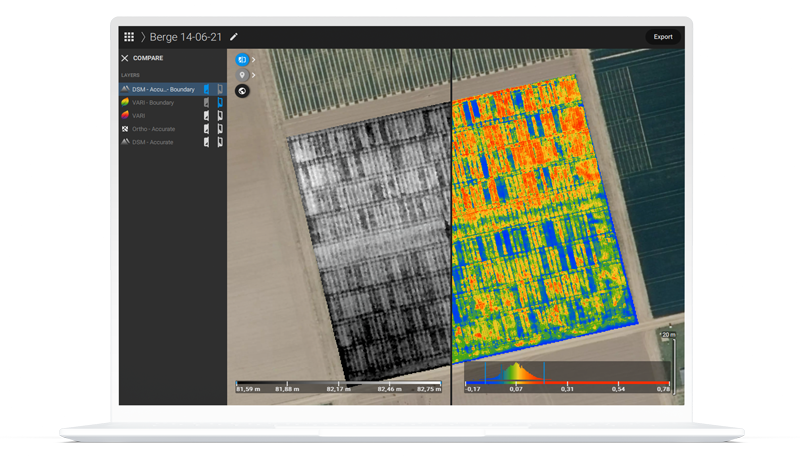
Task: Expand the compare tool chevron
Action: [254, 60]
